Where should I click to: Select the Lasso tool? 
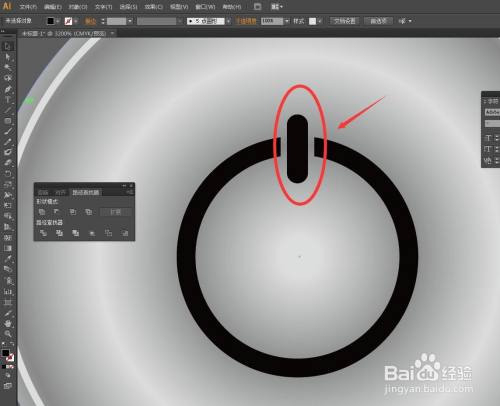[8, 78]
